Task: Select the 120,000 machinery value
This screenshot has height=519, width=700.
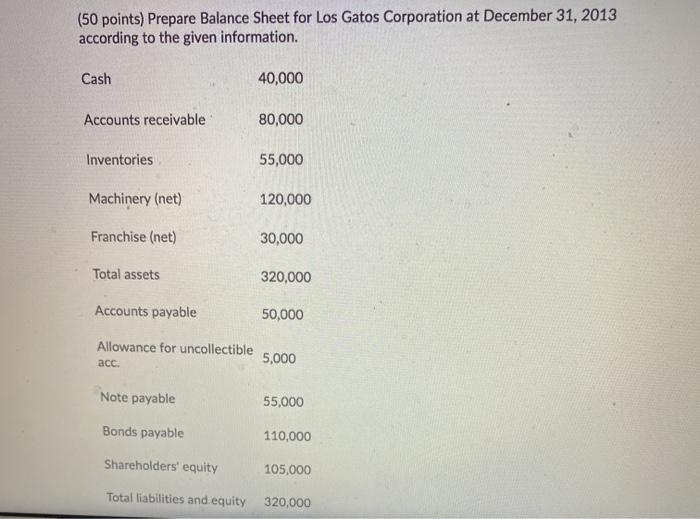Action: [285, 200]
